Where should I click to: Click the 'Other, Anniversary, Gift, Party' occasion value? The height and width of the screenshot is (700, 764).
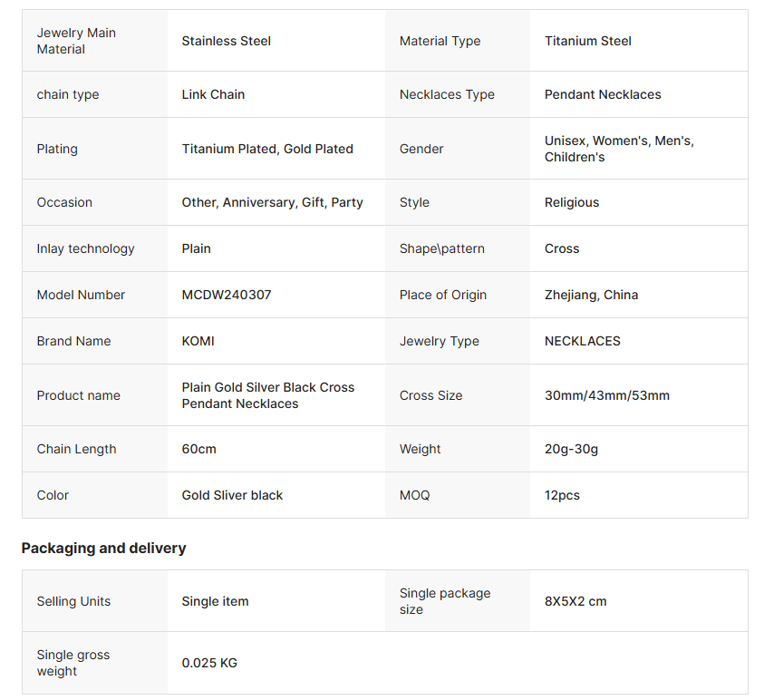point(272,202)
